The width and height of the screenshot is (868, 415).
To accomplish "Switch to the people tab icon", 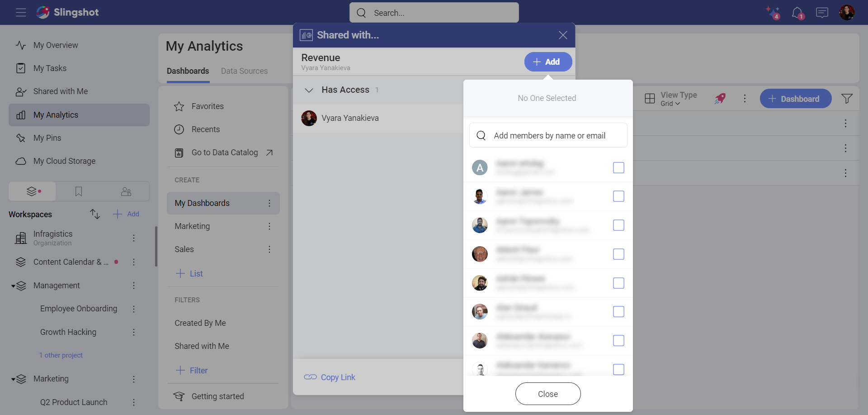I will (126, 191).
